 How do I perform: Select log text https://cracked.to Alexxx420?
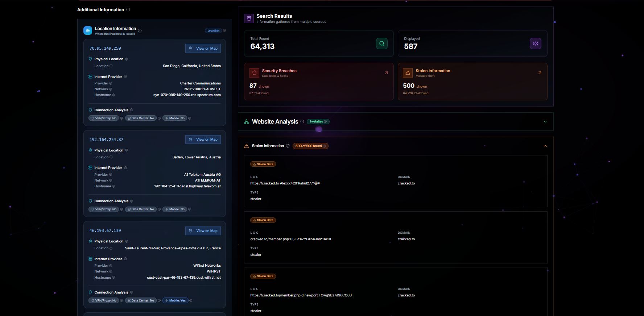pos(285,183)
